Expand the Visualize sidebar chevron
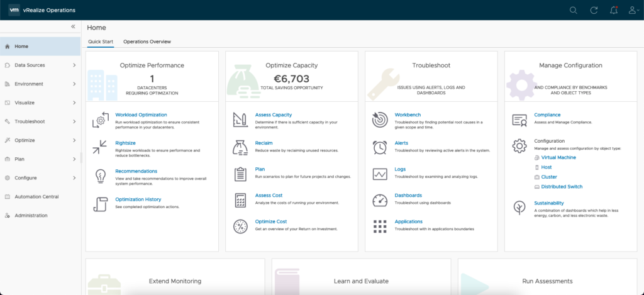Viewport: 644px width, 295px height. point(74,103)
